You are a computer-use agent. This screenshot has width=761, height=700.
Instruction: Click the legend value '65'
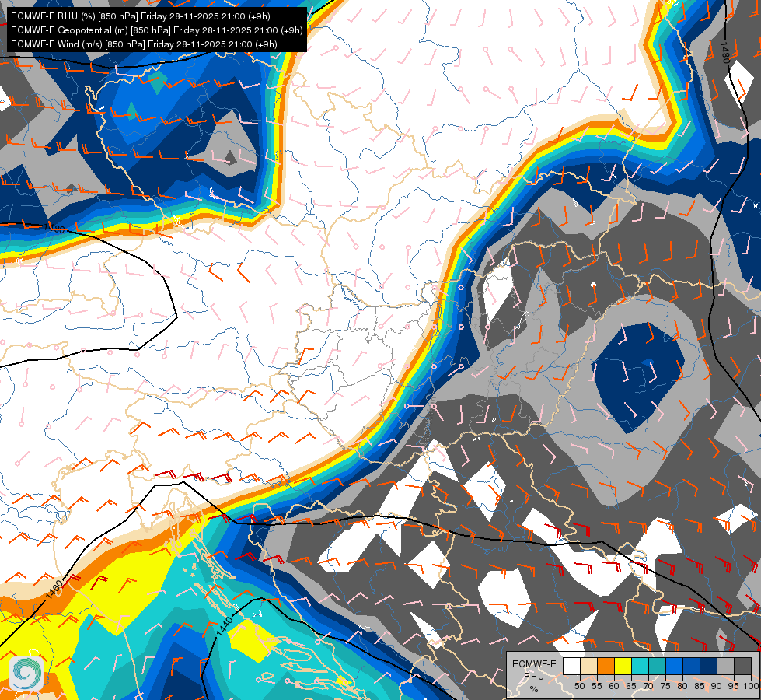[x=631, y=687]
